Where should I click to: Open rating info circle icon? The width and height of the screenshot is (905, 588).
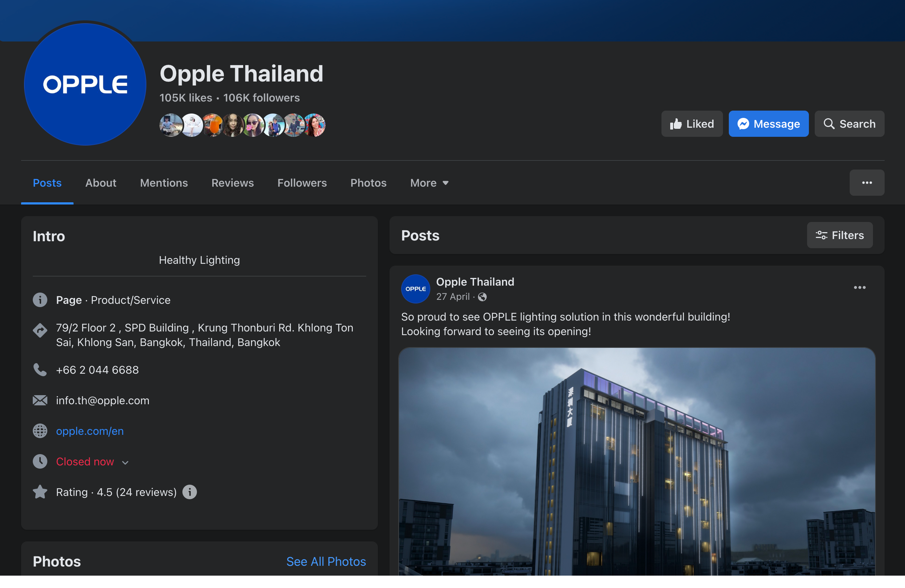(189, 492)
